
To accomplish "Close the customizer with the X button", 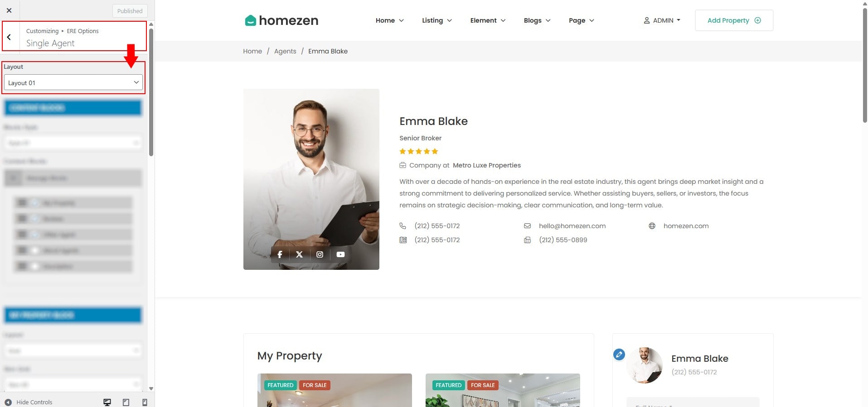I will 9,10.
